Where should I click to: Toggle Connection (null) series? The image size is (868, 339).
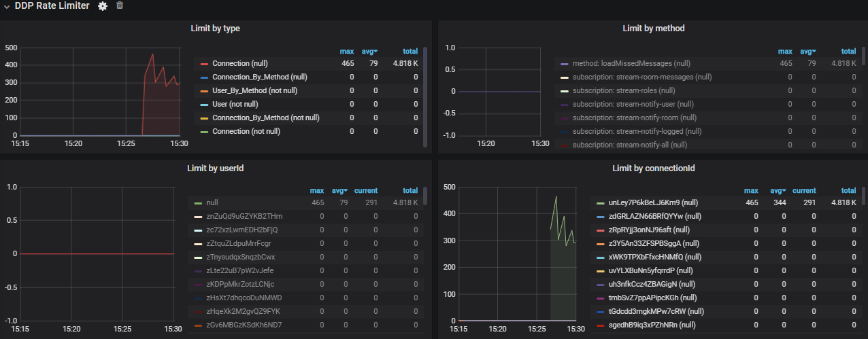pyautogui.click(x=240, y=63)
